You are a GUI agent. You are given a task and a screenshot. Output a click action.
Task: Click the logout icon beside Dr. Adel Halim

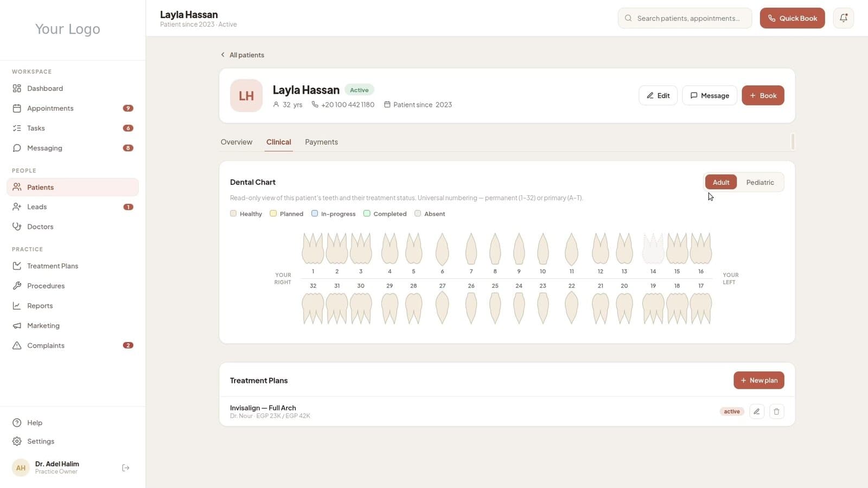pos(126,468)
